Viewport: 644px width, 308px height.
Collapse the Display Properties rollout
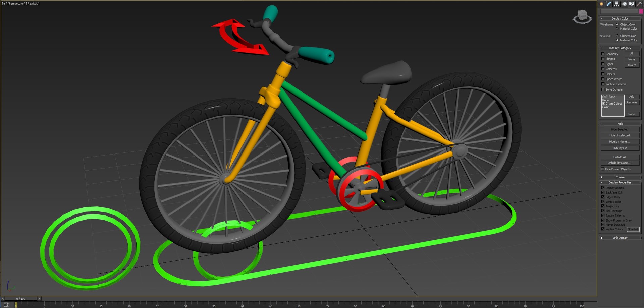620,182
